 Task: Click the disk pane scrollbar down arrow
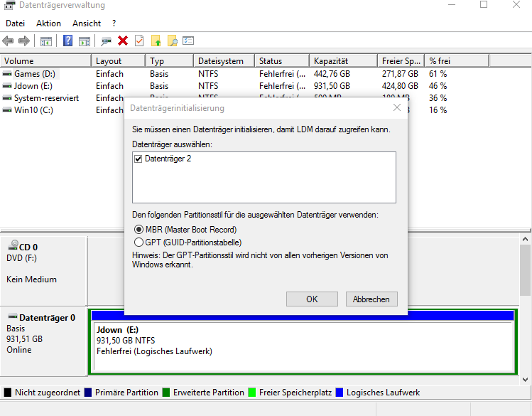tap(525, 380)
